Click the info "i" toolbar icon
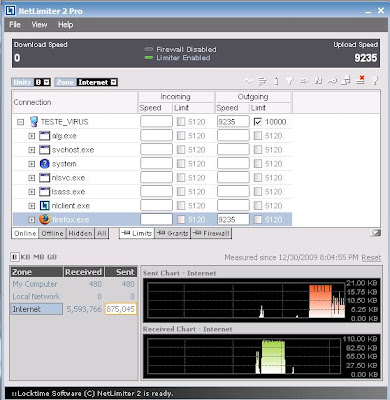Viewport: 390px width, 400px height. coord(276,81)
